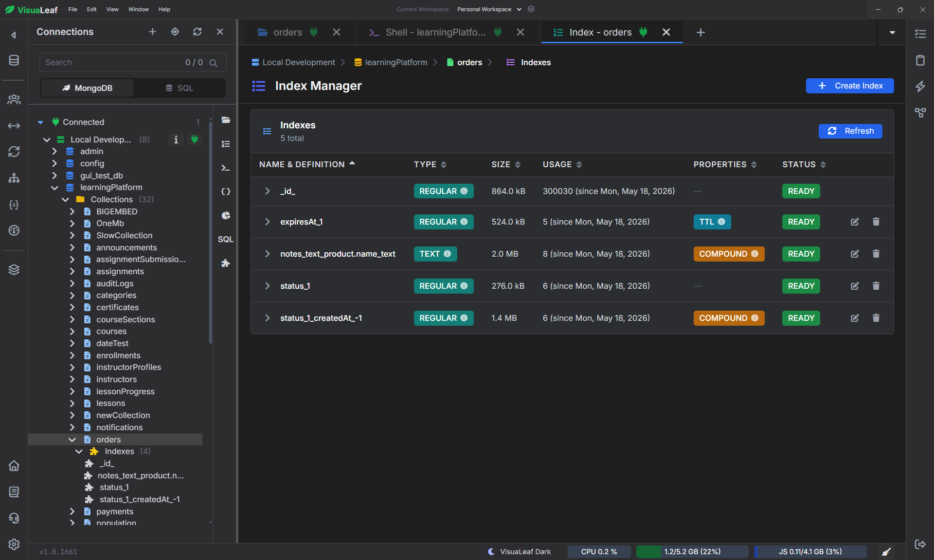Sort indexes by Properties column
The height and width of the screenshot is (560, 934).
tap(725, 164)
